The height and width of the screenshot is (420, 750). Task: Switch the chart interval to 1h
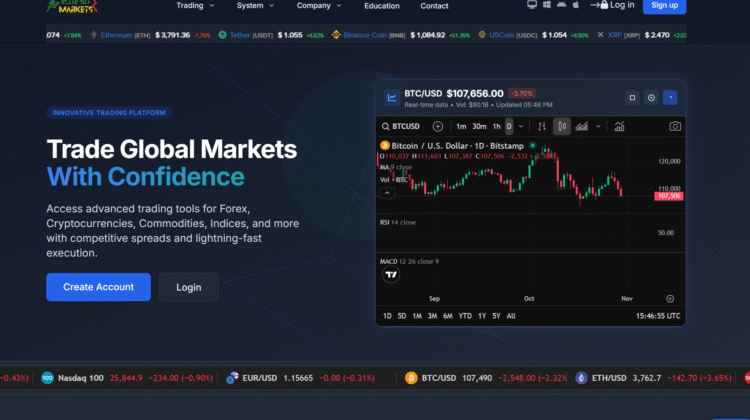(496, 126)
